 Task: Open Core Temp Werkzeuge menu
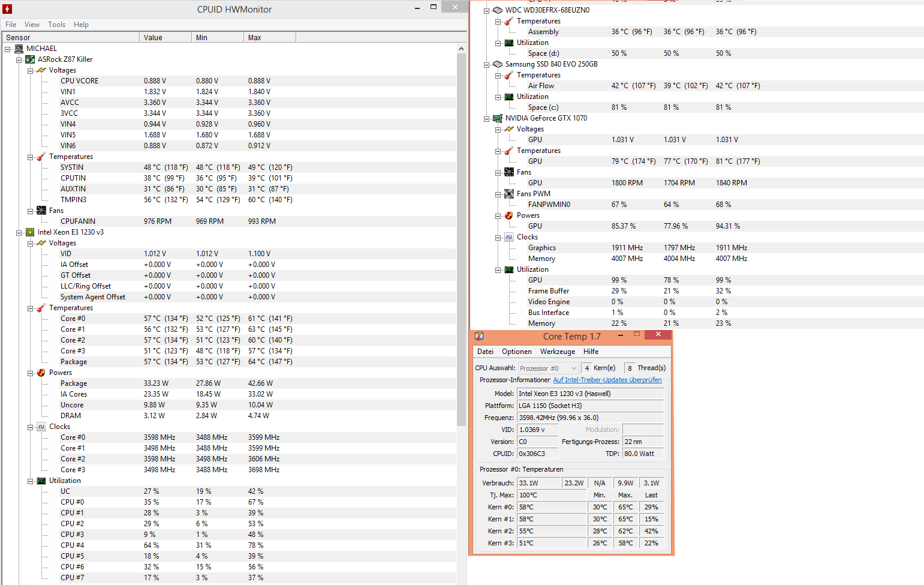[558, 352]
